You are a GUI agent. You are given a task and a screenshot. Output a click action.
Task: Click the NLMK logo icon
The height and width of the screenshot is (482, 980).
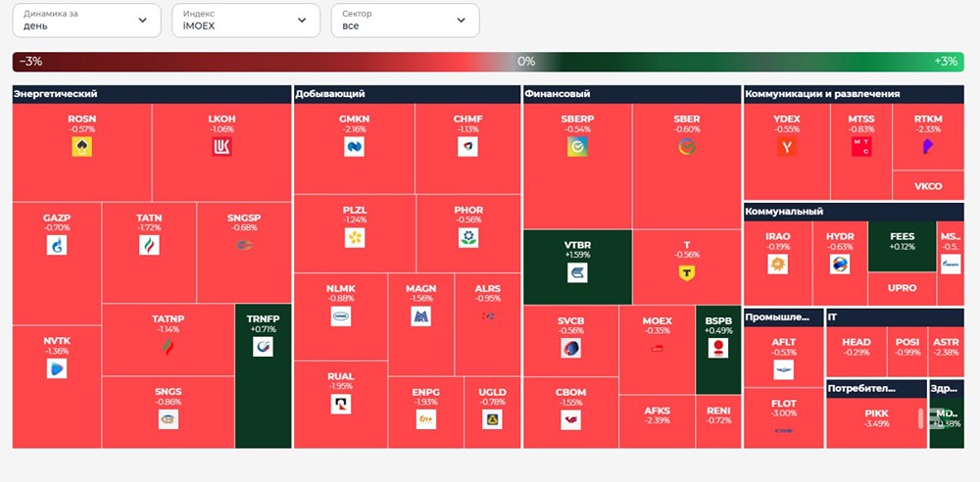coord(341,316)
